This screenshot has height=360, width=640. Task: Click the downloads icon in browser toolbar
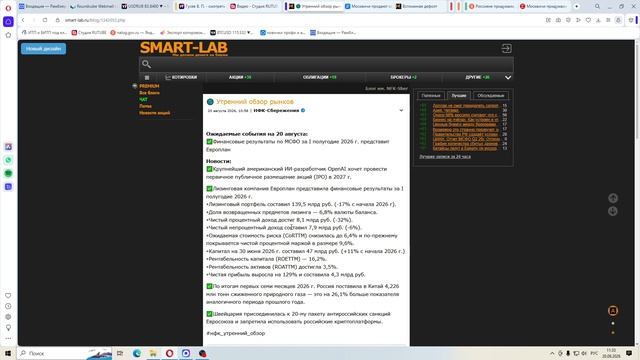click(x=598, y=20)
